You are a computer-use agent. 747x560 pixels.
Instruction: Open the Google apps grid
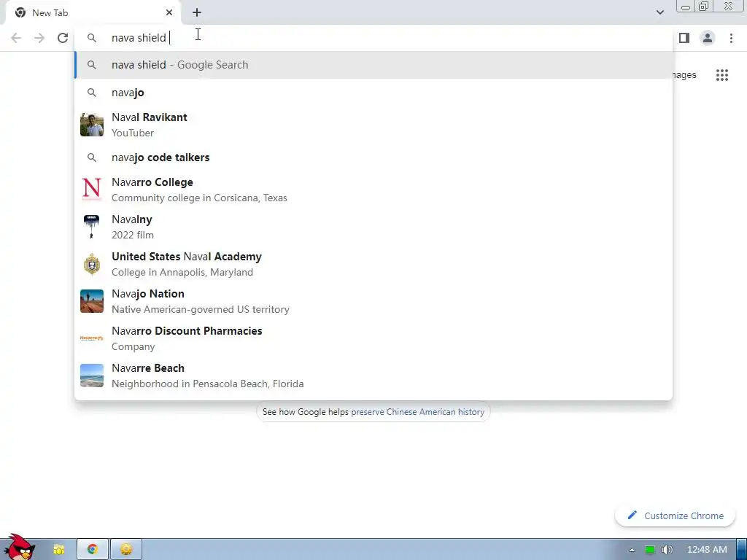[x=722, y=75]
